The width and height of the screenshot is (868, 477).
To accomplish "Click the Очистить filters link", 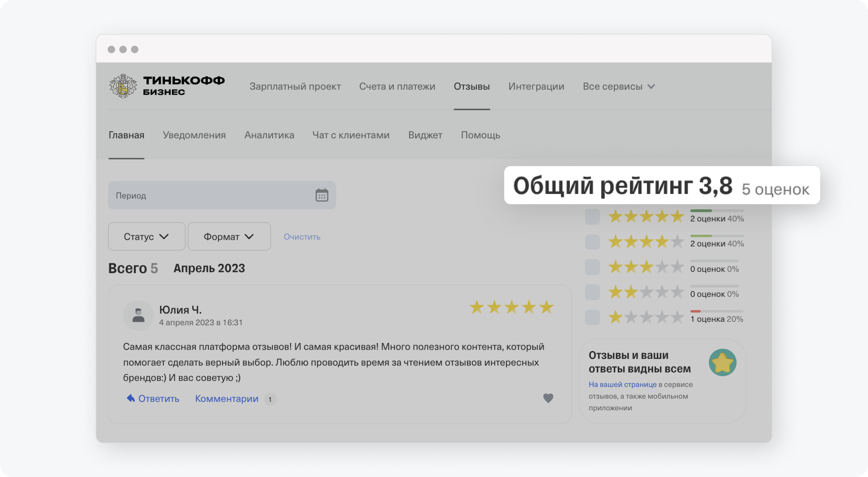I will click(302, 236).
